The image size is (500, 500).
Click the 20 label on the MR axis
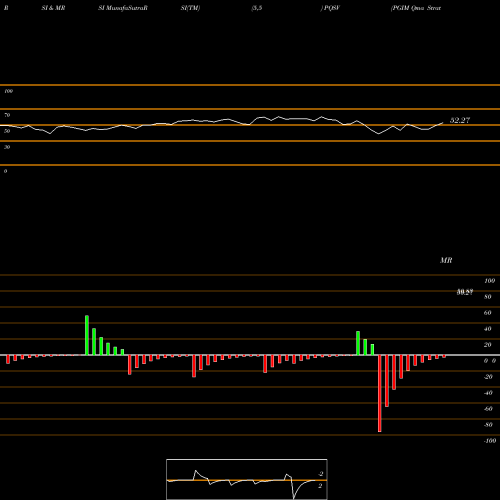pos(488,345)
